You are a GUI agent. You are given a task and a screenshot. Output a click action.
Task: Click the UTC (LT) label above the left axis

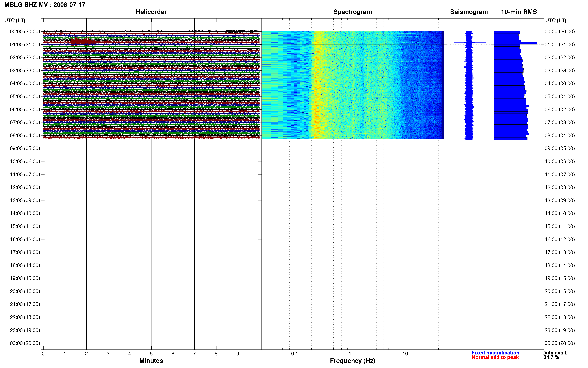(15, 20)
